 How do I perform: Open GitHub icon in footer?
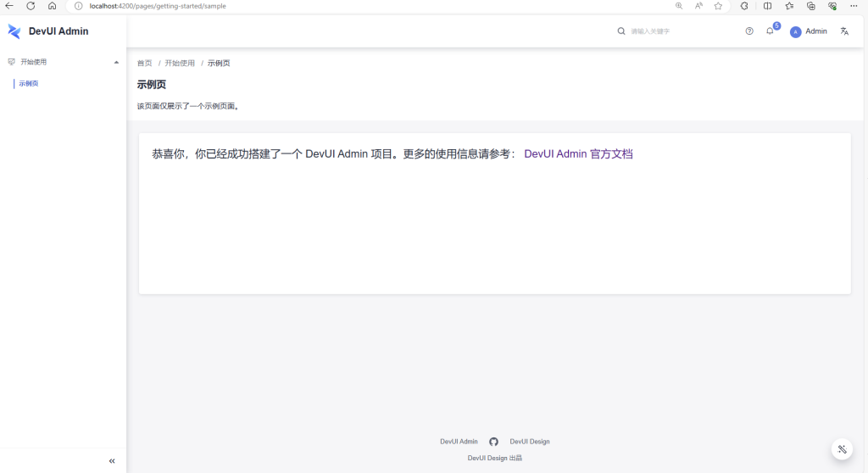(x=493, y=442)
